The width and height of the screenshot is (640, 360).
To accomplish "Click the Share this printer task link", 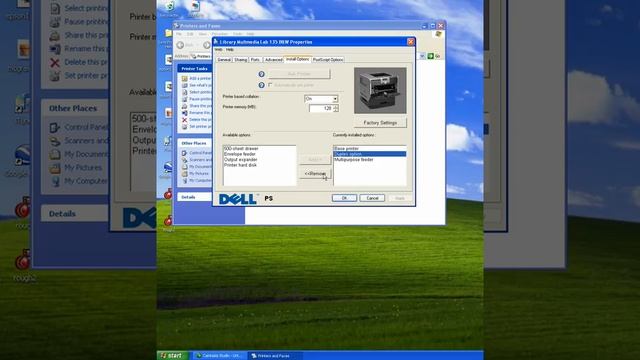I will [200, 106].
